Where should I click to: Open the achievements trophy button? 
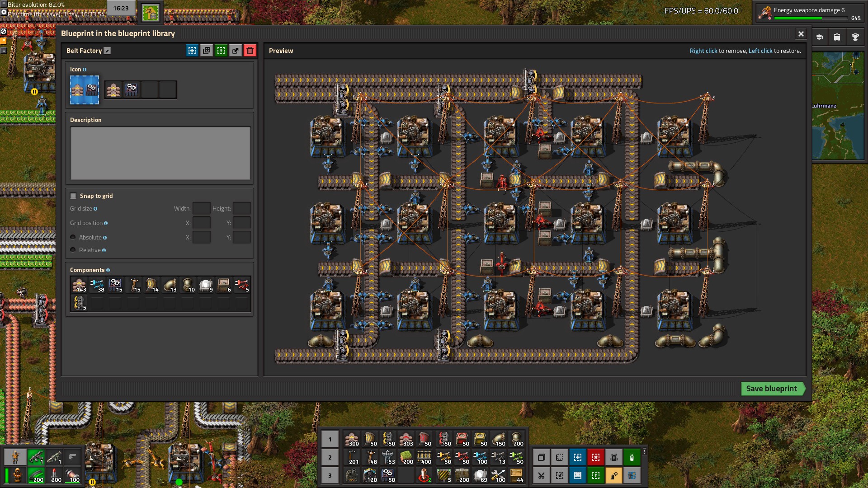(855, 38)
